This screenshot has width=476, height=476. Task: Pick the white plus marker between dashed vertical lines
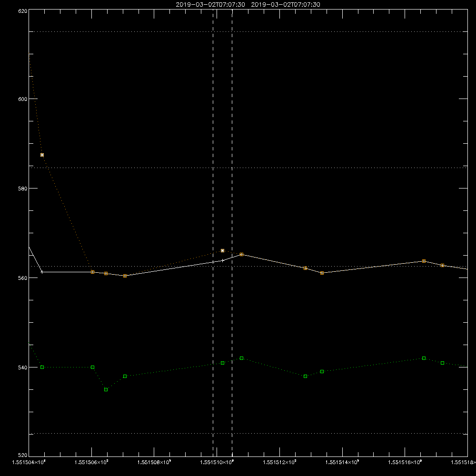tap(222, 260)
